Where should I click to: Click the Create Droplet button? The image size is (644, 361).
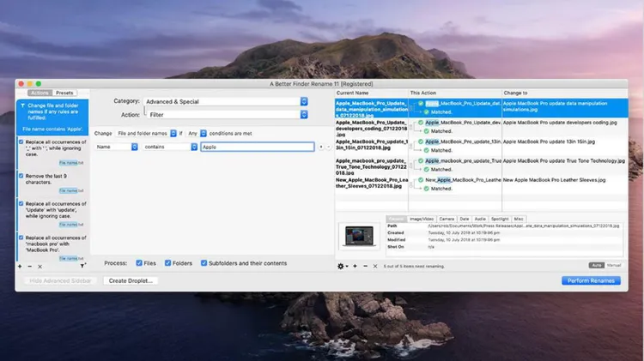point(131,280)
